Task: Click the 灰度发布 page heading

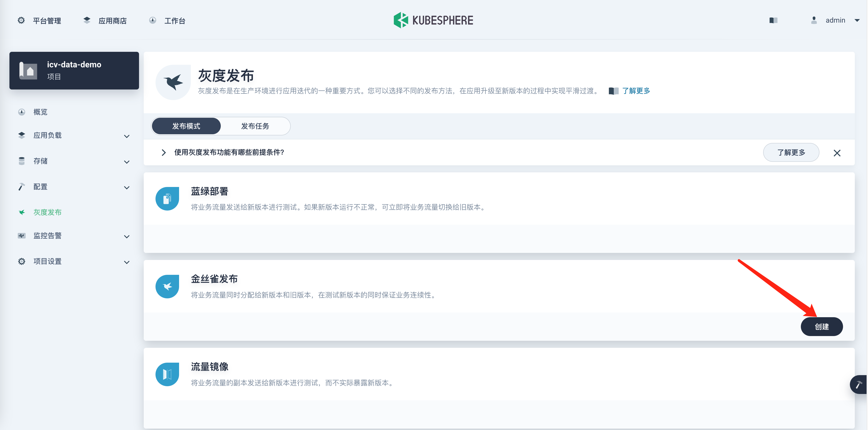Action: tap(226, 75)
